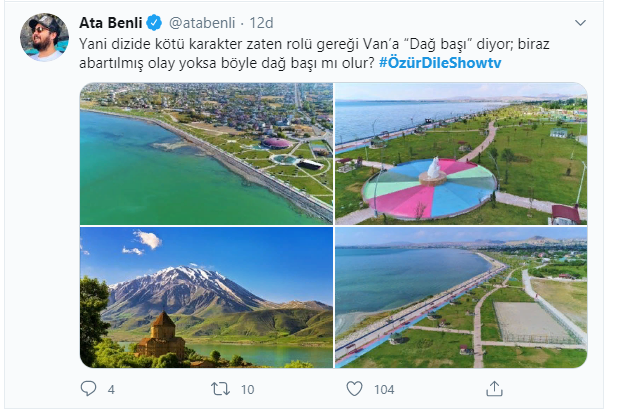The image size is (626, 409).
Task: Click the white cat statue in the photo
Action: (x=434, y=168)
